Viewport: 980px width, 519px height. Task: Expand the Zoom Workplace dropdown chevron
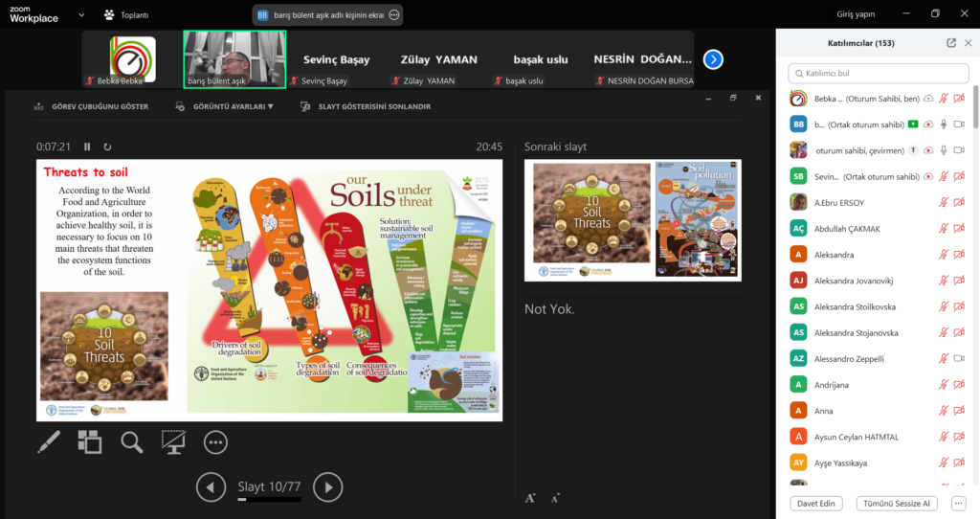pyautogui.click(x=80, y=15)
